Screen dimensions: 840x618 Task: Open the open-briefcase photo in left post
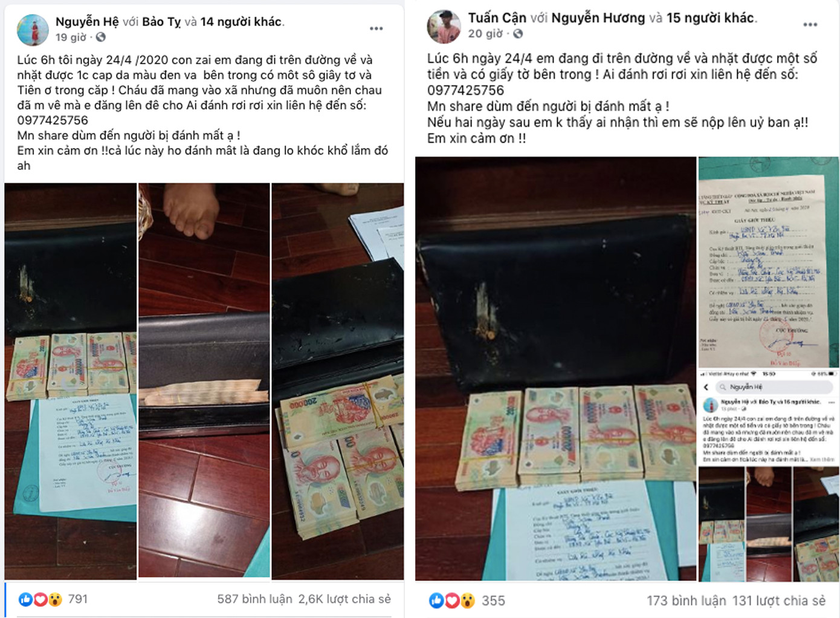[204, 380]
